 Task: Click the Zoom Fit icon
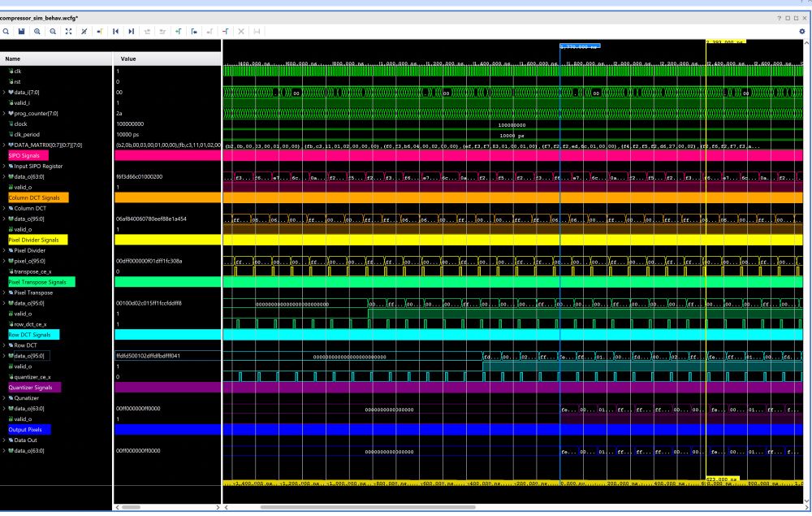click(68, 32)
